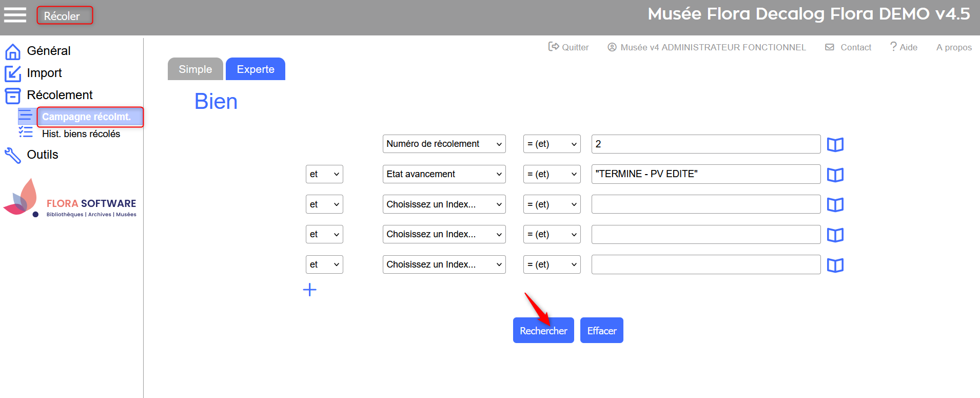Open the hamburger menu icon
Viewport: 980px width, 398px height.
(x=15, y=15)
